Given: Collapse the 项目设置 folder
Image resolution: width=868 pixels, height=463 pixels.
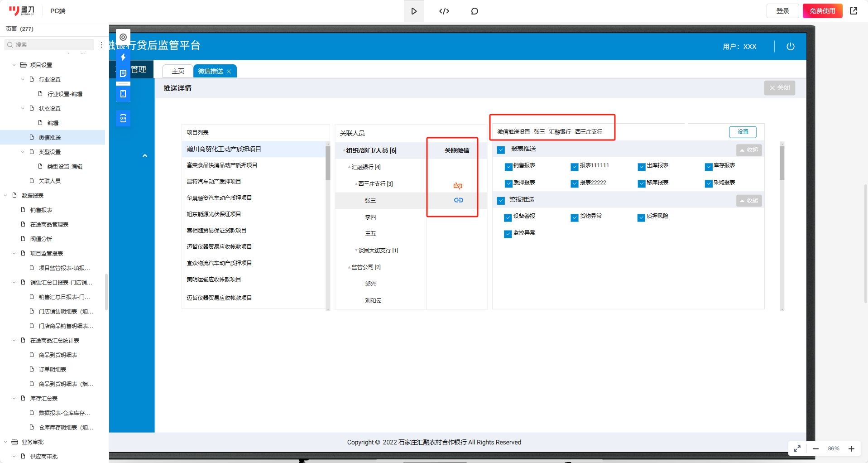Looking at the screenshot, I should [14, 65].
